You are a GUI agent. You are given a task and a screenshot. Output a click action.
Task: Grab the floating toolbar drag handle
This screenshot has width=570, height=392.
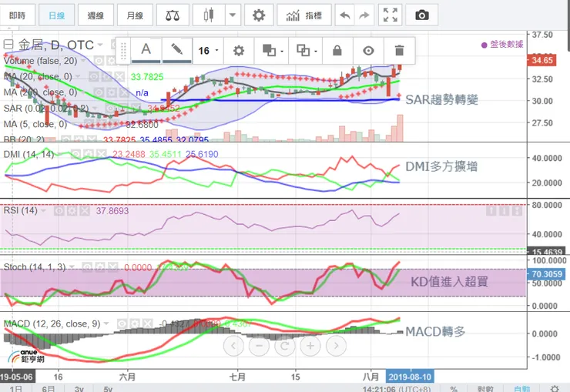click(123, 51)
